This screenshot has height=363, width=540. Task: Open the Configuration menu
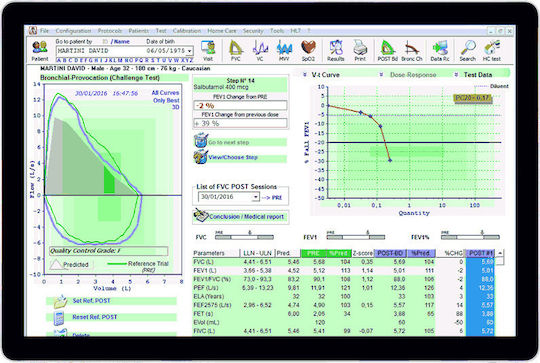tap(73, 31)
